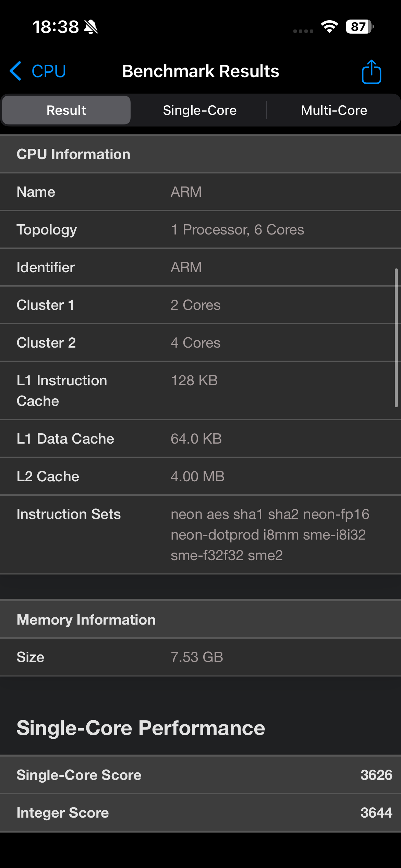This screenshot has width=401, height=868.
Task: Tap the Memory Information header
Action: [x=200, y=619]
